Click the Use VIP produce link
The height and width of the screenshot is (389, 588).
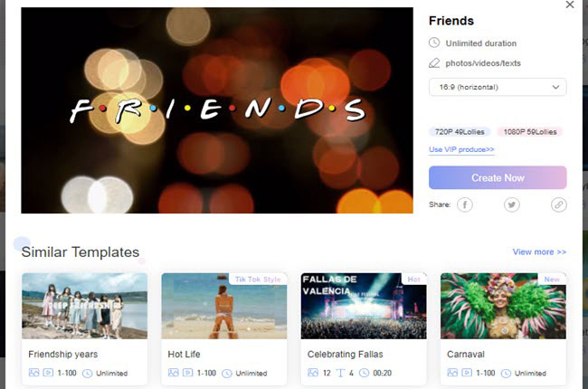[461, 149]
